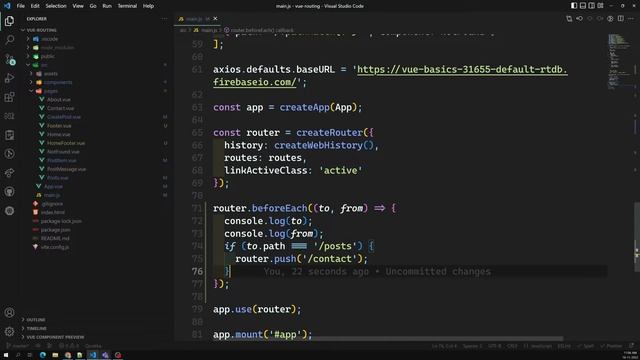Expand the Outline section
The image size is (640, 360).
tap(36, 320)
